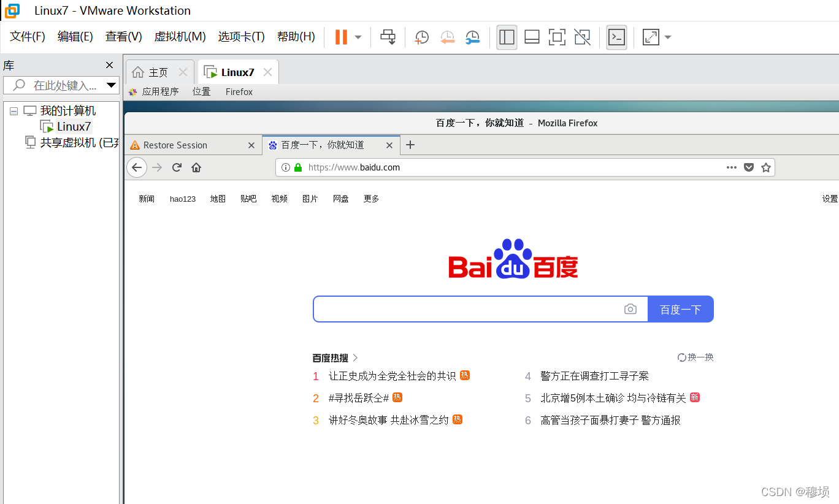Close the library panel with X
Screen dimensions: 839x504
pos(110,65)
